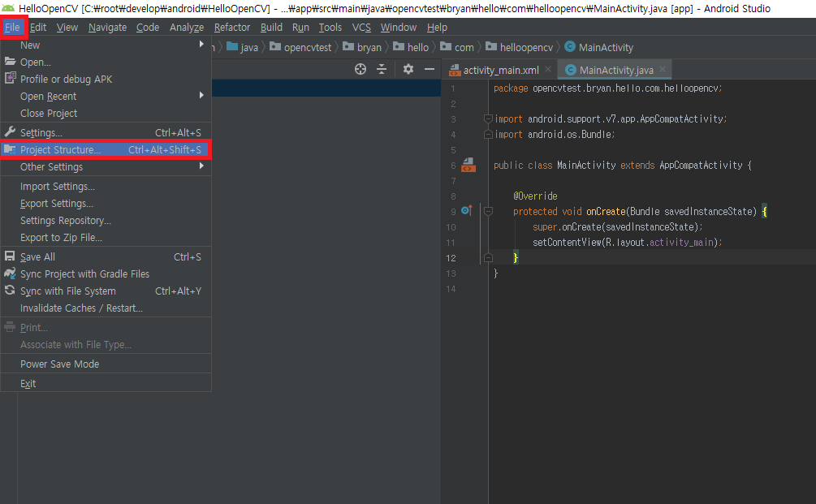The height and width of the screenshot is (504, 816).
Task: Click bryan breadcrumb folder
Action: [x=363, y=47]
